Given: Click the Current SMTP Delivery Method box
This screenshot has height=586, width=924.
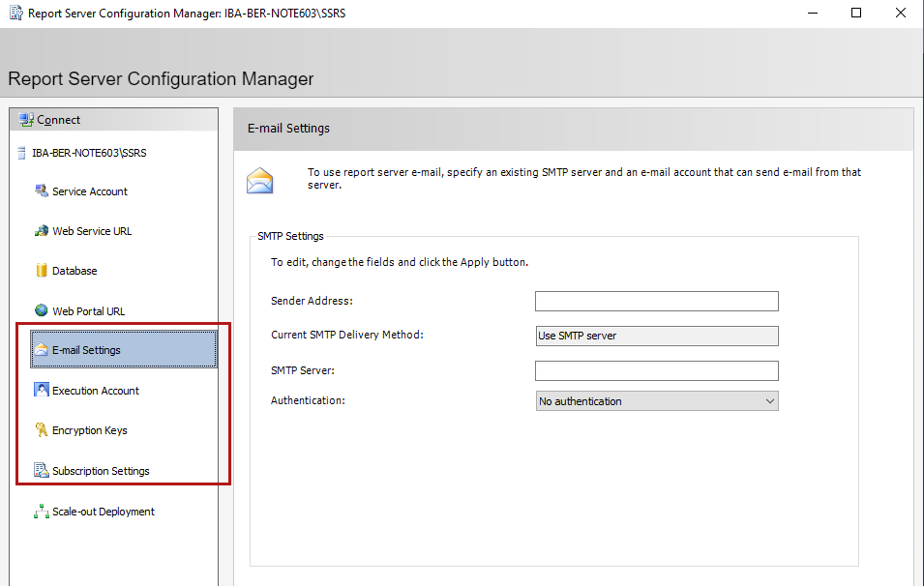Looking at the screenshot, I should coord(657,337).
